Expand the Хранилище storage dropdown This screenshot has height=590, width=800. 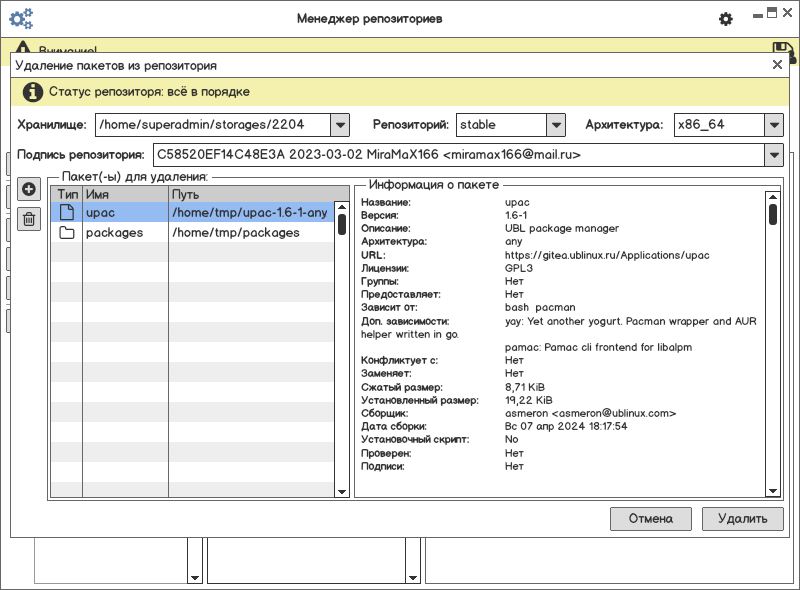click(340, 125)
